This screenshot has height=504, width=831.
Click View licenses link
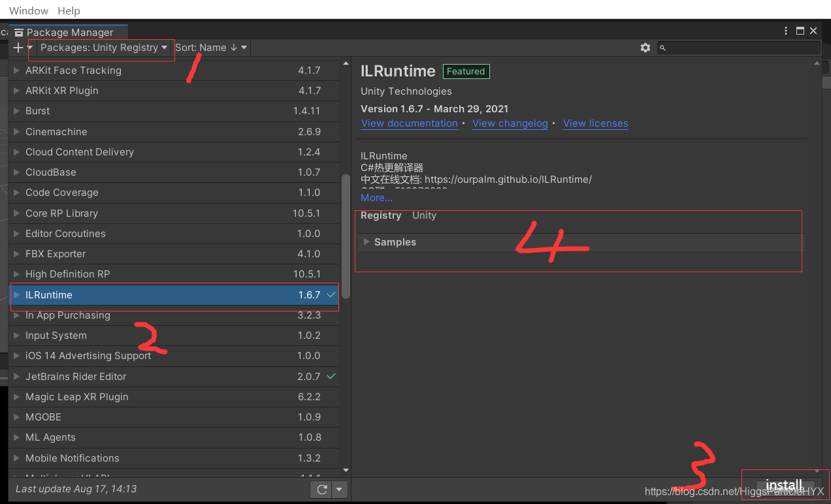click(596, 123)
